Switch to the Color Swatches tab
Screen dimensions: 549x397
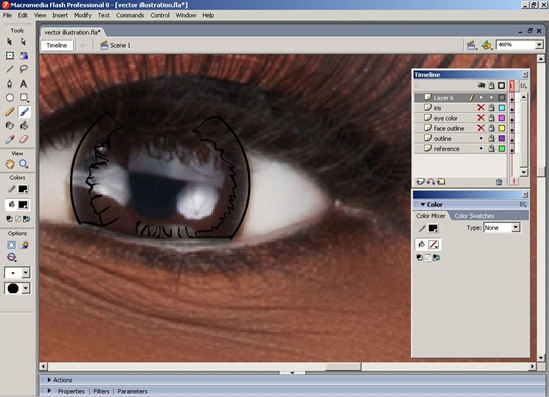474,216
